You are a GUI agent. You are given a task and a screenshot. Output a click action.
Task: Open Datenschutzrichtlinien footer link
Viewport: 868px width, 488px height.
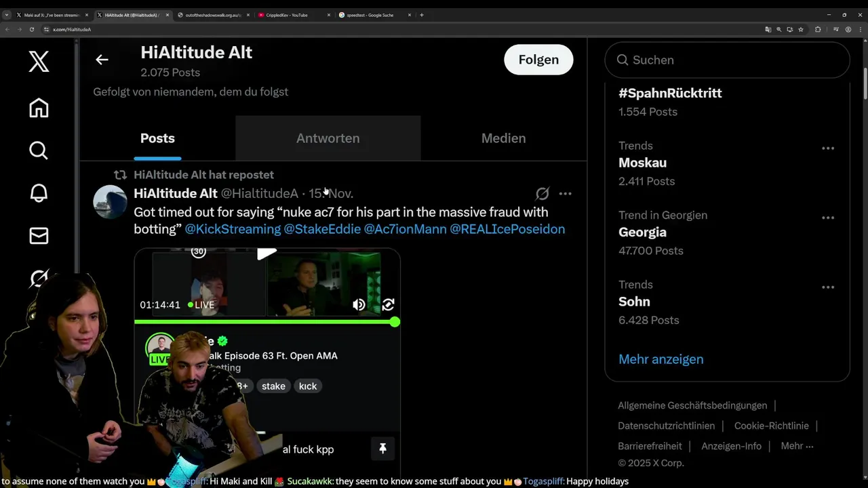coord(666,426)
